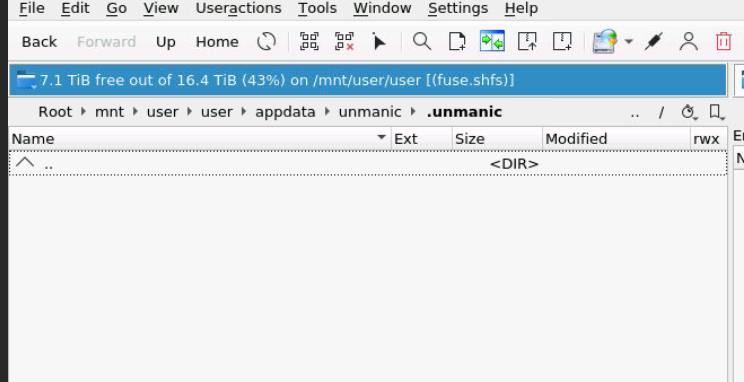This screenshot has width=744, height=382.
Task: Click the Back button
Action: (39, 42)
